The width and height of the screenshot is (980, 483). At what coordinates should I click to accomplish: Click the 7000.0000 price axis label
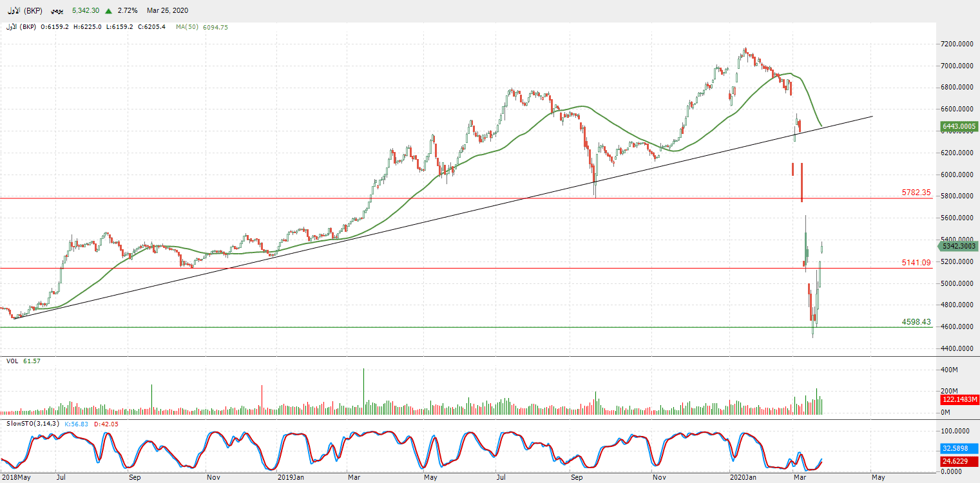(957, 66)
